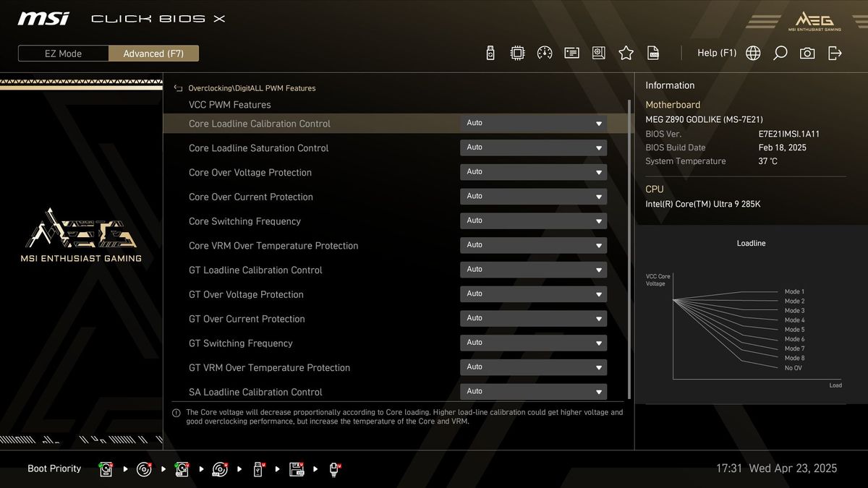Expand GT Over Voltage Protection dropdown
This screenshot has height=488, width=868.
click(533, 294)
